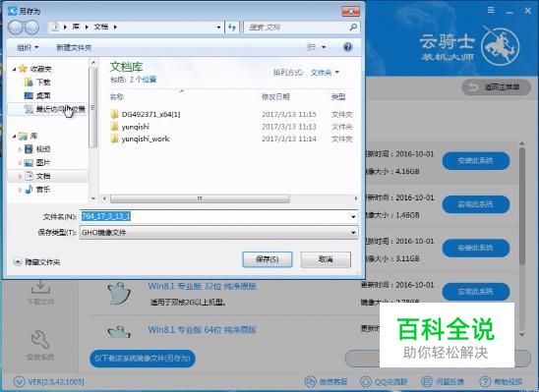The image size is (539, 392).
Task: Click the back navigation arrow in Save As dialog
Action: pos(15,28)
